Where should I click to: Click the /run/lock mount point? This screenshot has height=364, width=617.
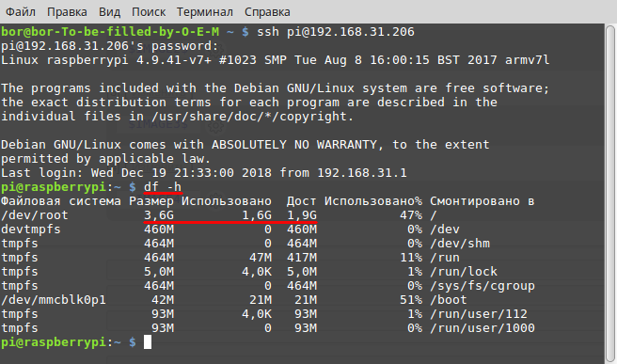click(464, 272)
